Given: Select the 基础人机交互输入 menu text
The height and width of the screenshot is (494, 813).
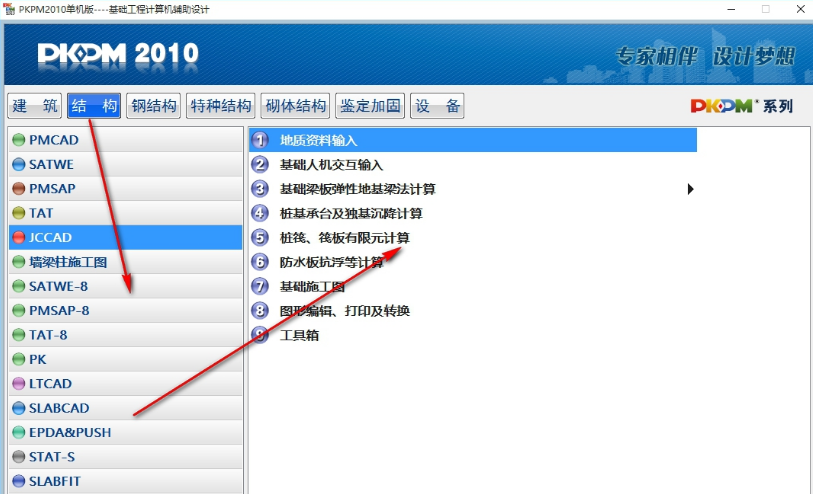Looking at the screenshot, I should 331,165.
